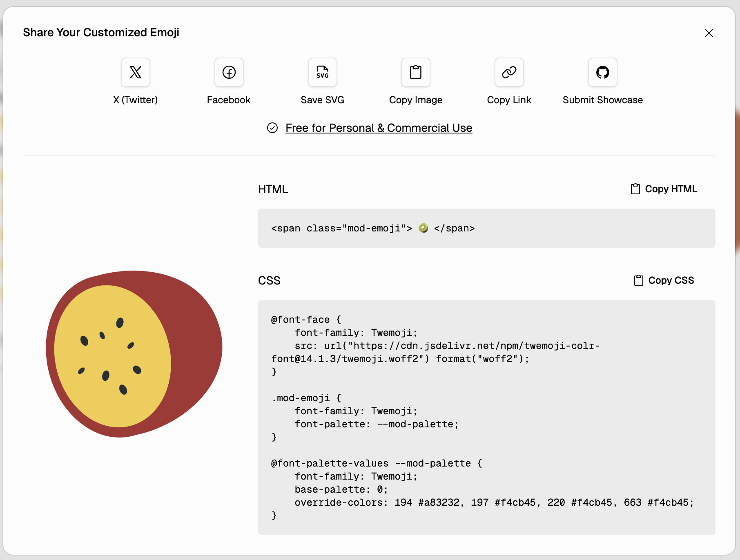The height and width of the screenshot is (560, 740).
Task: Click the Save SVG label
Action: [322, 100]
